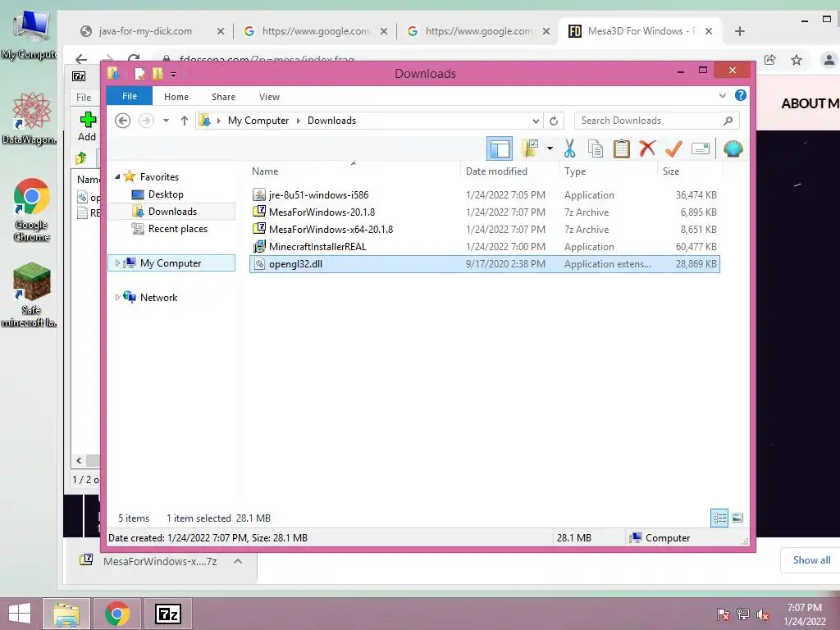Click the blue Help question mark icon
Image resolution: width=840 pixels, height=630 pixels.
[741, 95]
